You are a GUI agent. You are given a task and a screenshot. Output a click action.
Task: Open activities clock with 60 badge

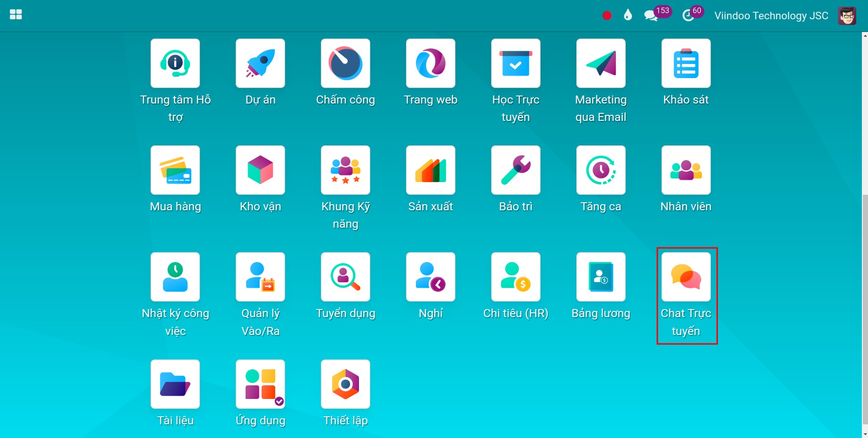tap(693, 14)
